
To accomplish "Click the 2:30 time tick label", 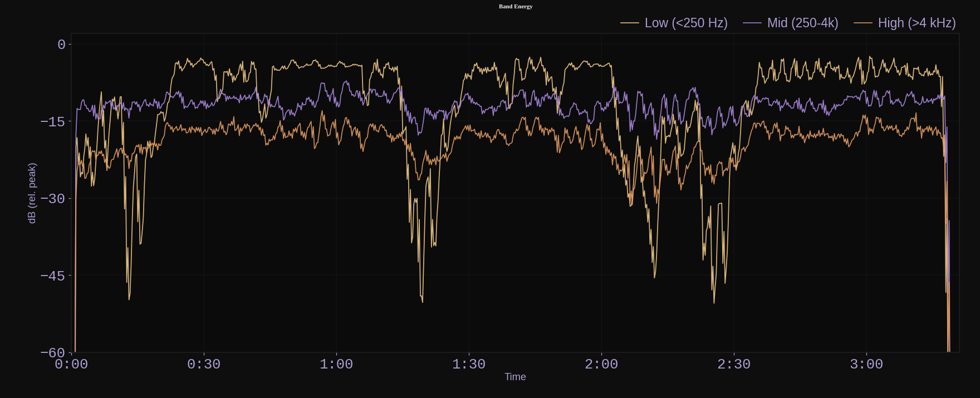I will [x=734, y=365].
